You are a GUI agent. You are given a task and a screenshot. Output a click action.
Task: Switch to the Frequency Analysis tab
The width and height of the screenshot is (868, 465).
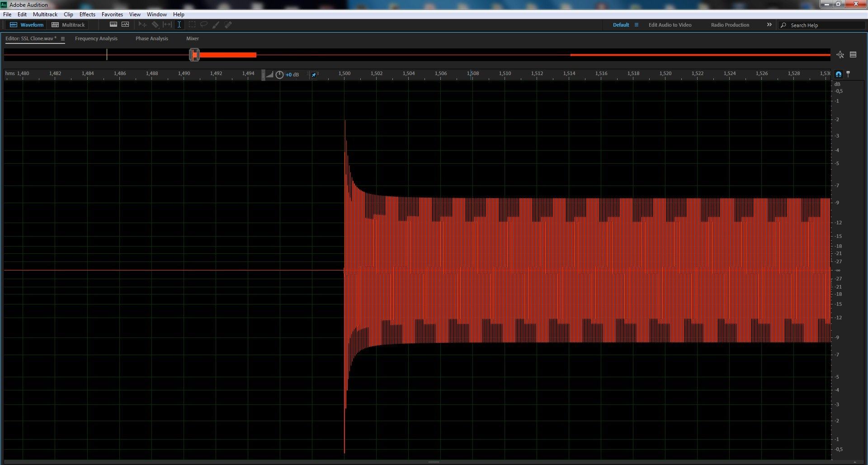pos(96,38)
